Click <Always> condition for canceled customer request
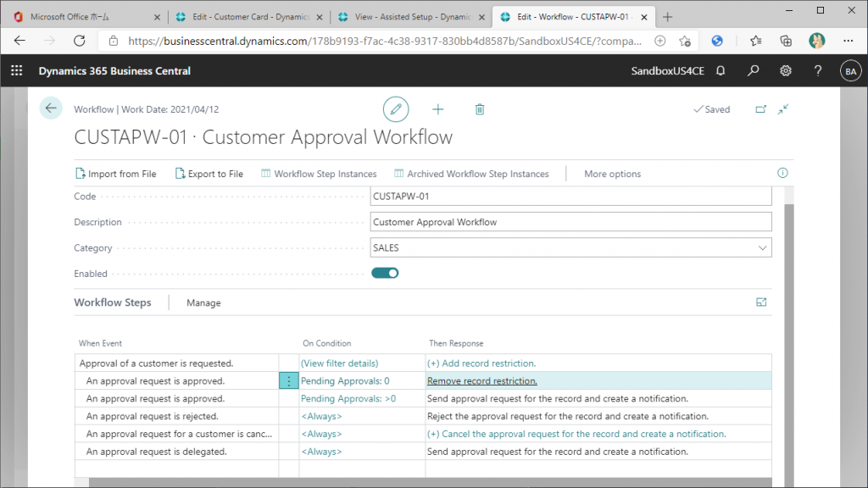 (x=321, y=435)
